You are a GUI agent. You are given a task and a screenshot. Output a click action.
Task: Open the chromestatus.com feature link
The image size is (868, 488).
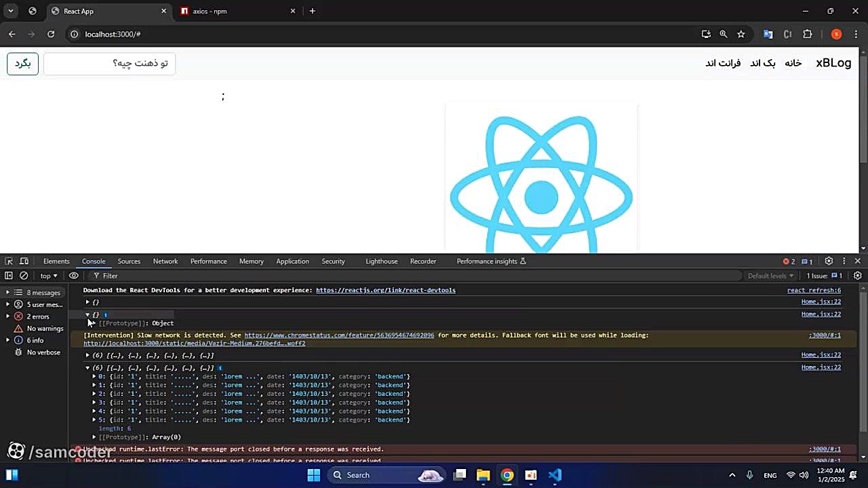coord(339,335)
